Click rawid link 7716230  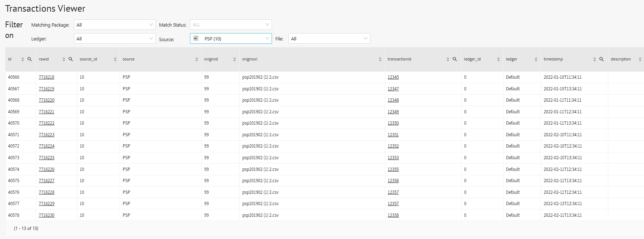(47, 215)
